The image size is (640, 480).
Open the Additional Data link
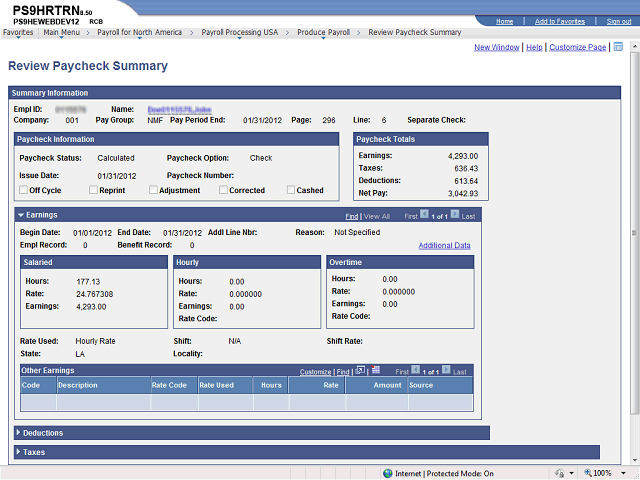444,245
